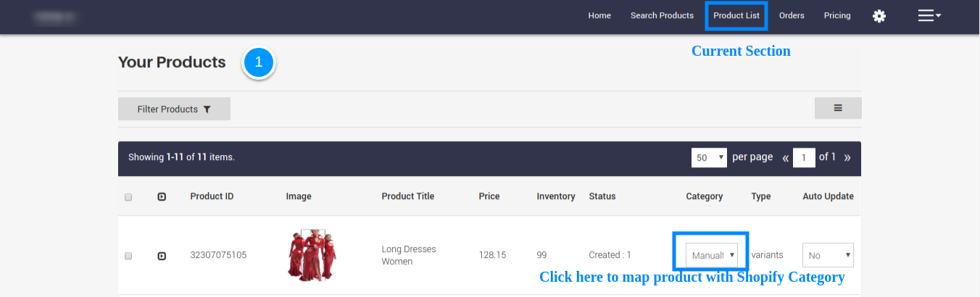This screenshot has height=297, width=980.
Task: Click the page number input field
Action: click(804, 157)
